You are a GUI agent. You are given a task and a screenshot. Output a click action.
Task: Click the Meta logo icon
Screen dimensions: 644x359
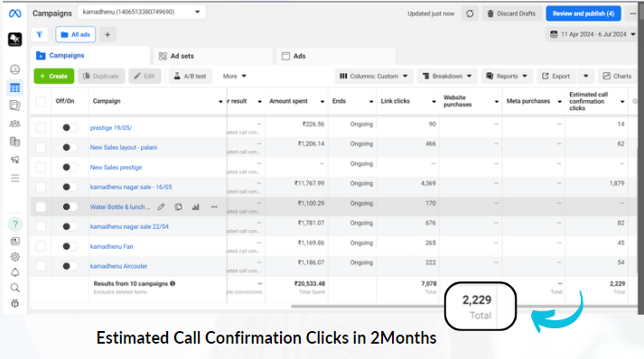tap(14, 14)
